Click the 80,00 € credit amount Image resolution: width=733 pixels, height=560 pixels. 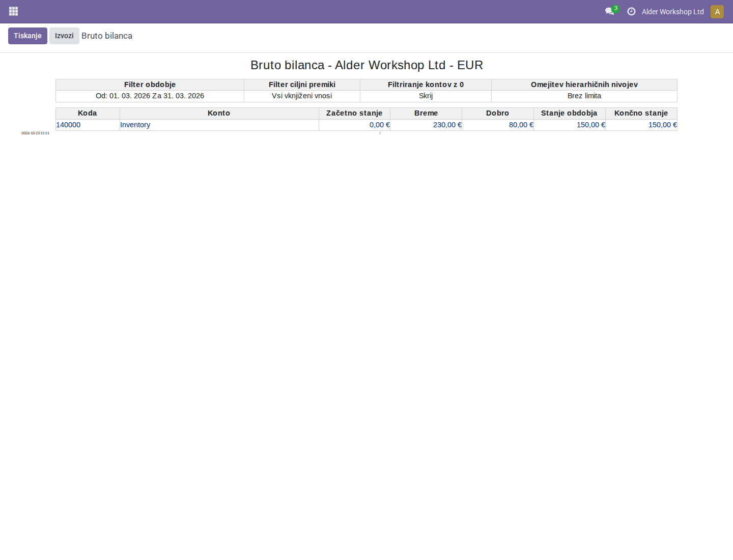(x=521, y=125)
